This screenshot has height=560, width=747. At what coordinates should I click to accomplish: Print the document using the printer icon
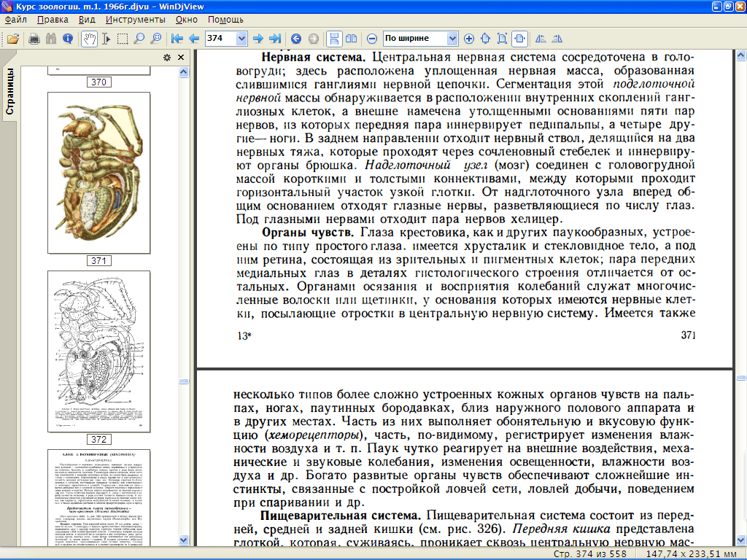pyautogui.click(x=34, y=39)
